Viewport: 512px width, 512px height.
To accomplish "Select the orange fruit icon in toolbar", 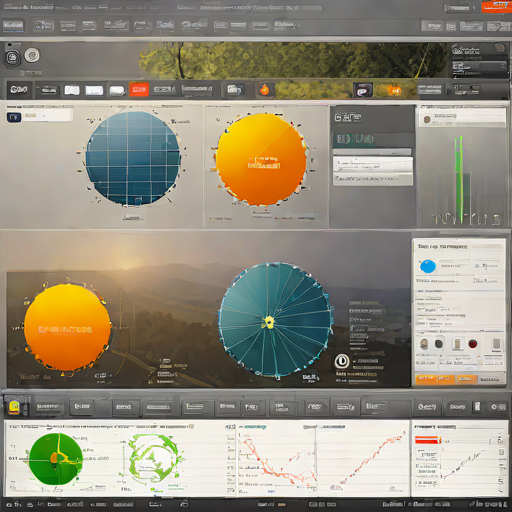I will [x=264, y=90].
